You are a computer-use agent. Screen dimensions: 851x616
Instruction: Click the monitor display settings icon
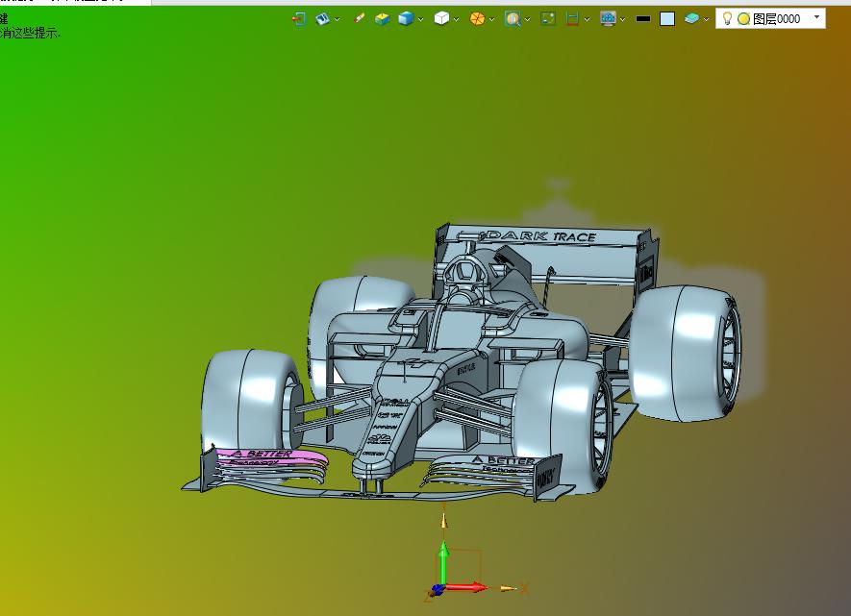(608, 19)
